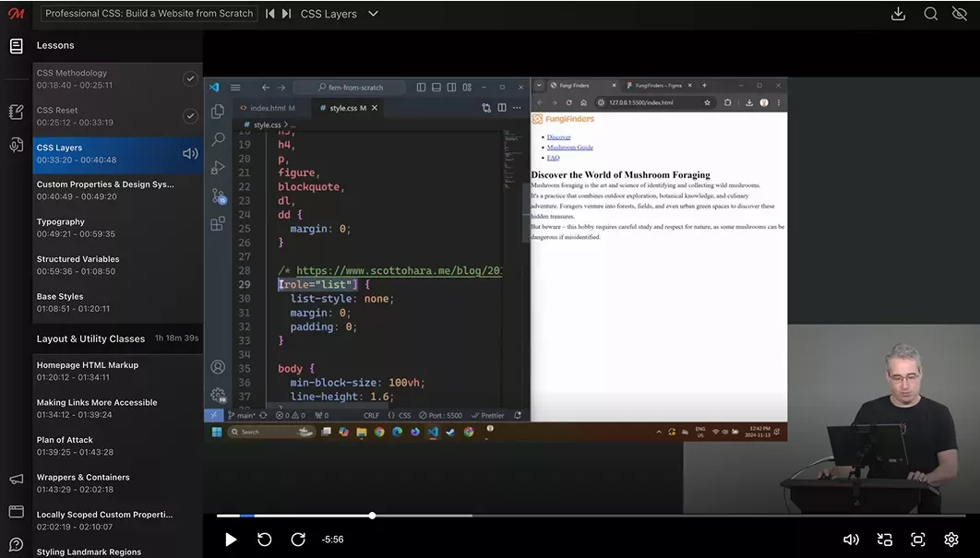
Task: Open the help question mark icon
Action: tap(16, 544)
